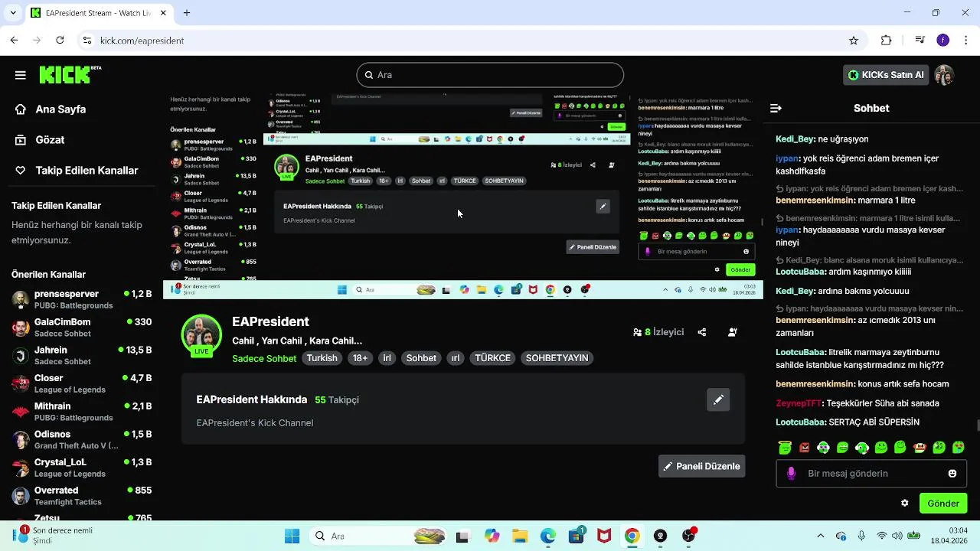
Task: Open the Jahrein recommended channel
Action: [82, 356]
